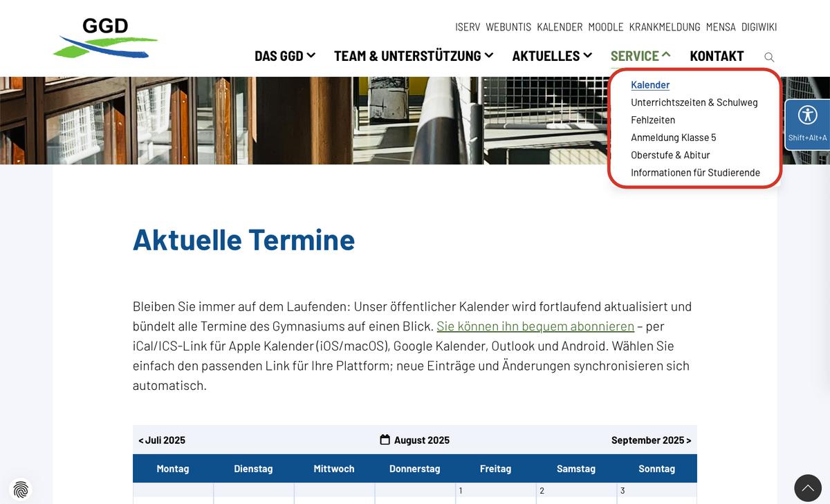Click the GGD school logo
The width and height of the screenshot is (830, 504).
[105, 38]
